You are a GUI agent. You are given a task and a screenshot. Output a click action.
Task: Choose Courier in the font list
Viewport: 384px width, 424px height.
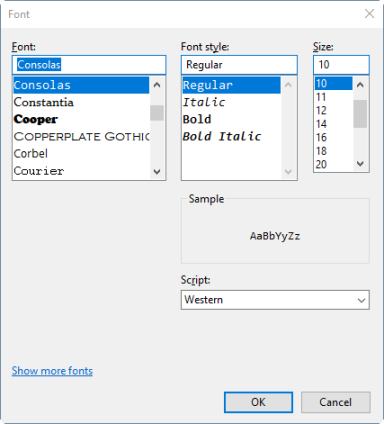81,171
